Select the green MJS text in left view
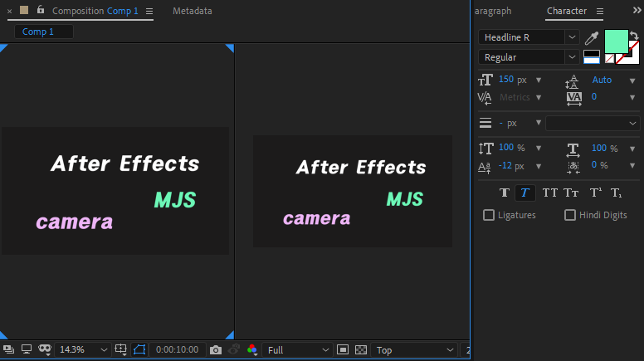Image resolution: width=644 pixels, height=361 pixels. (x=175, y=200)
